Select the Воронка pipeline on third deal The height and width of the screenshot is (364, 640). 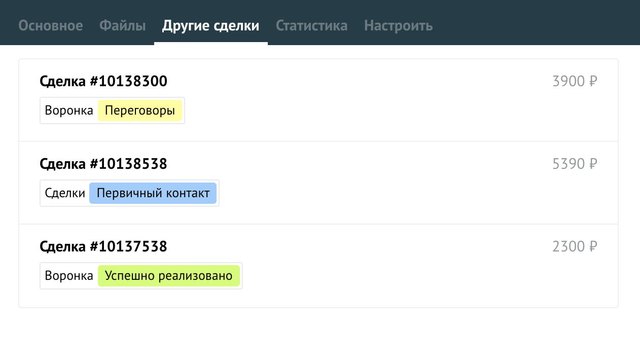click(x=68, y=275)
